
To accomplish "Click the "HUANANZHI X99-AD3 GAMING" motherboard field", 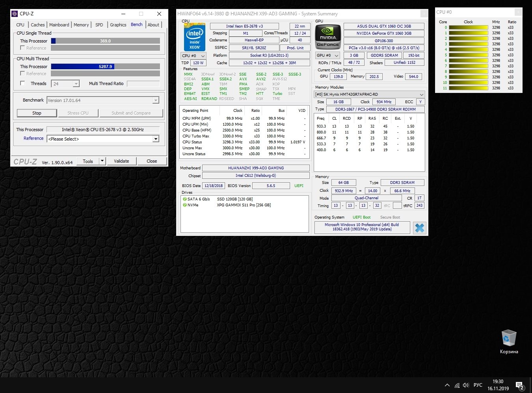I will (256, 168).
